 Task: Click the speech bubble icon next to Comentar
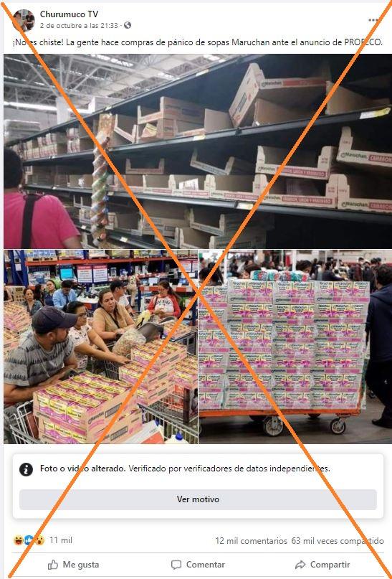tap(176, 565)
